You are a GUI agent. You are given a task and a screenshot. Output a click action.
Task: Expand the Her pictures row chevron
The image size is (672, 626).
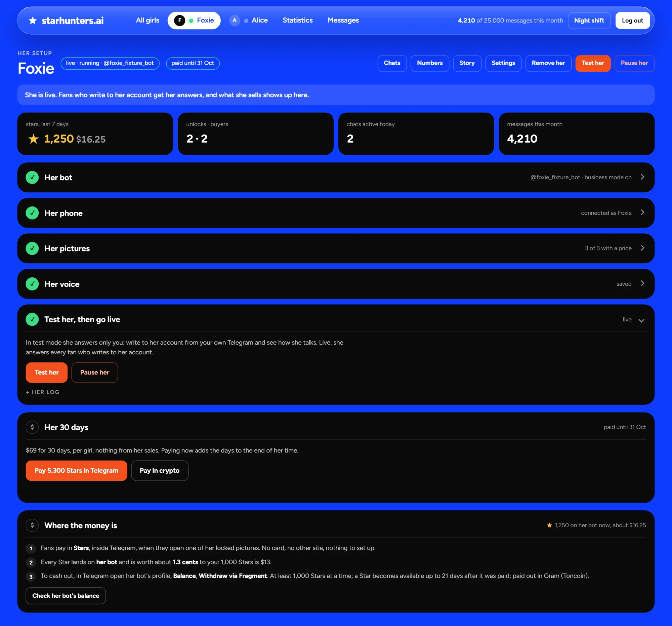pyautogui.click(x=642, y=248)
